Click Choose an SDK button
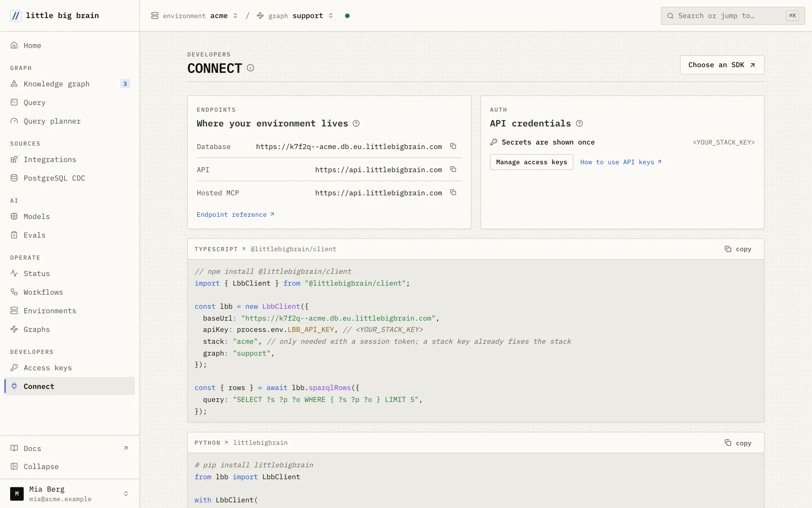812x508 pixels. tap(722, 65)
